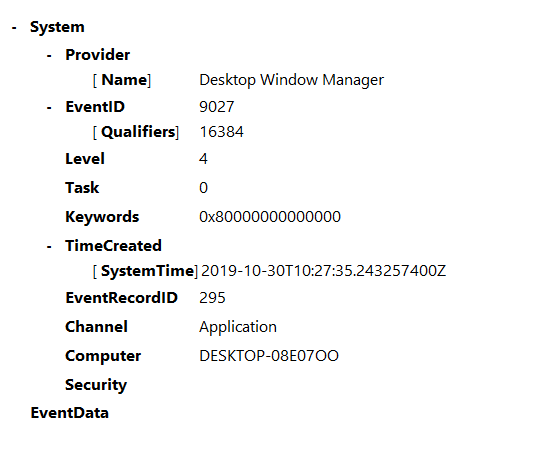Select the Qualifiers value 16384

[221, 132]
